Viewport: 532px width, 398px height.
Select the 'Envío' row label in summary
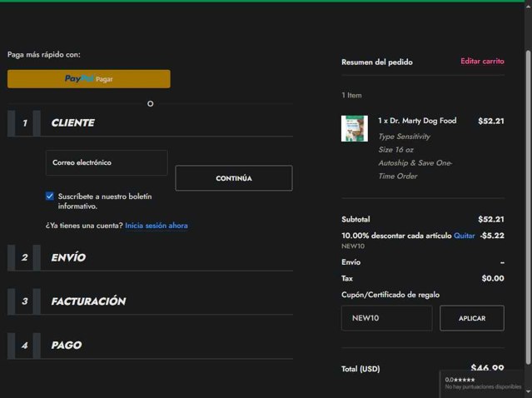(x=351, y=262)
